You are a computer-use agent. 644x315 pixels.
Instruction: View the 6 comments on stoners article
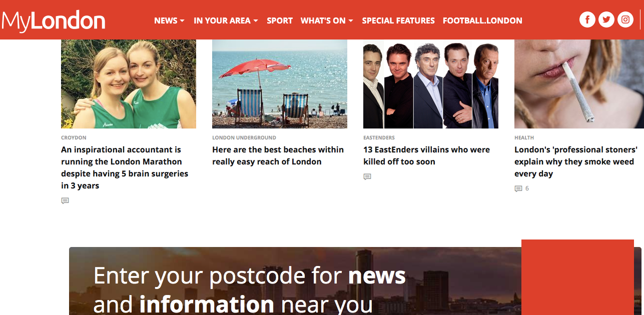pos(522,188)
